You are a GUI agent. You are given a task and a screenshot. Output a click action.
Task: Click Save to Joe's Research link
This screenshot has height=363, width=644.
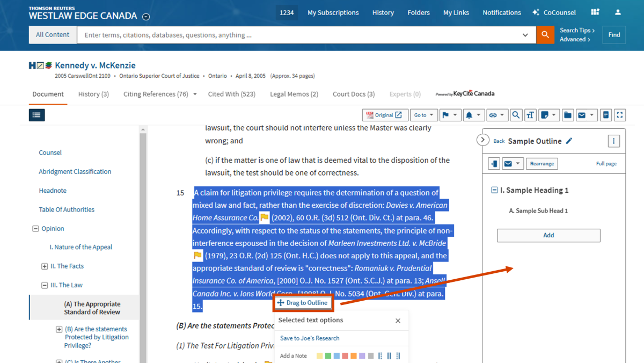310,338
